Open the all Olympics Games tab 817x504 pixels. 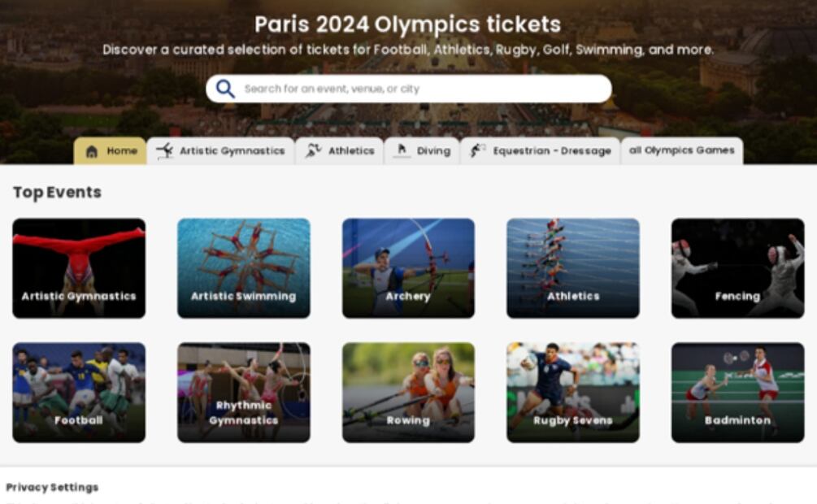coord(682,150)
